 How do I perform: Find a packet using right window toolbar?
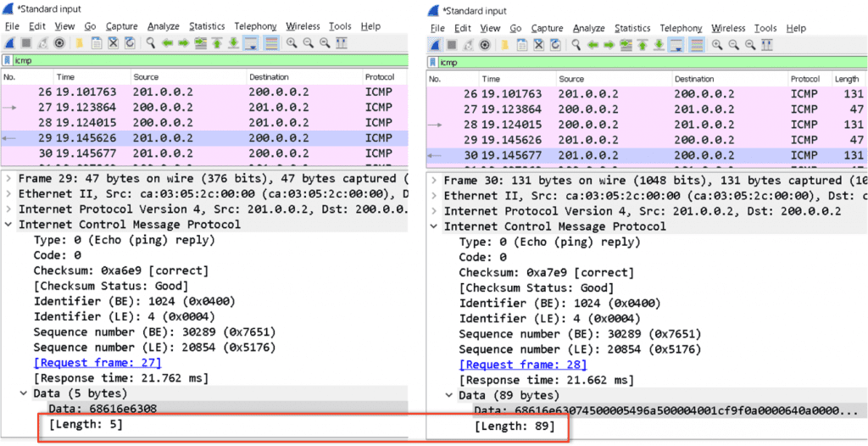click(576, 45)
